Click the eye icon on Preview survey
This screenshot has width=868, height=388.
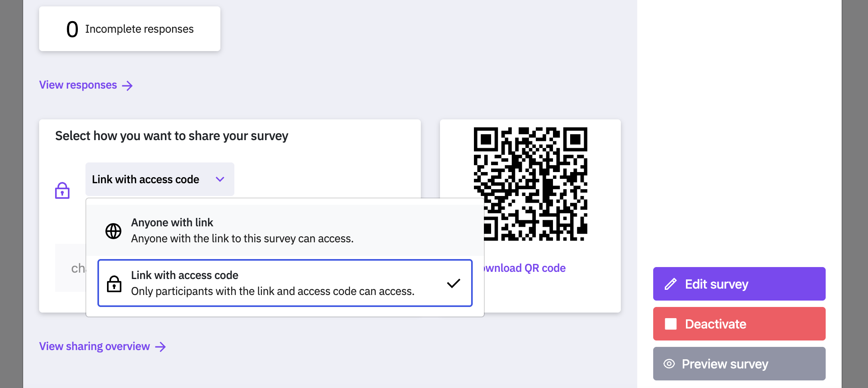tap(669, 364)
